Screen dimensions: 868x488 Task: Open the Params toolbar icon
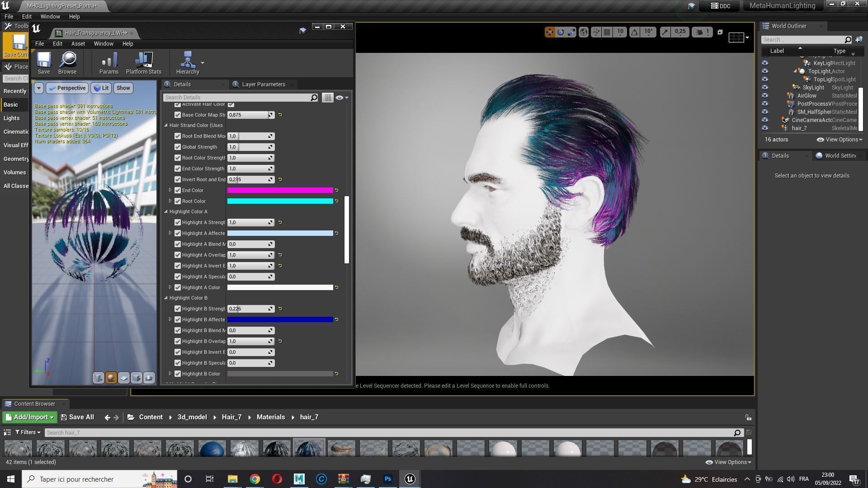109,61
